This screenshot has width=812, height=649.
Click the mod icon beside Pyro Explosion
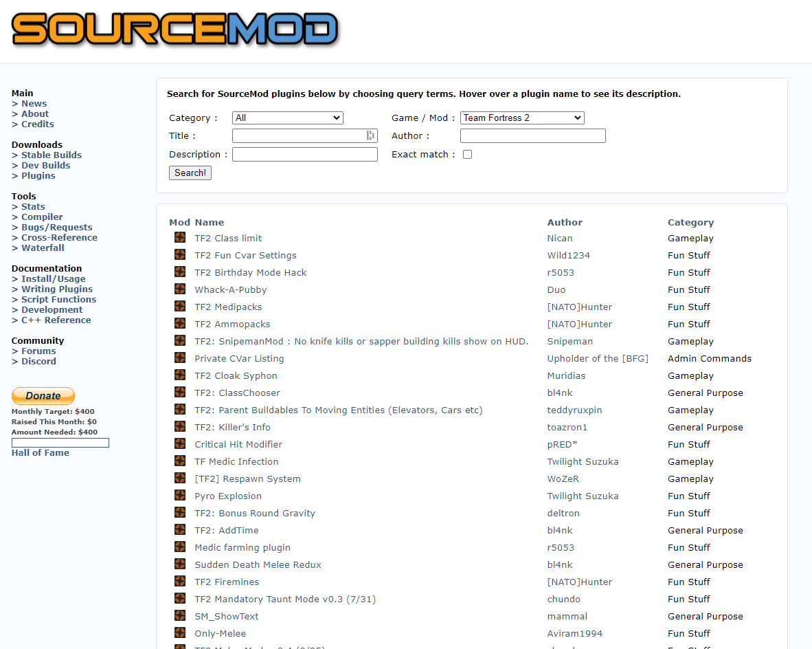pyautogui.click(x=180, y=495)
